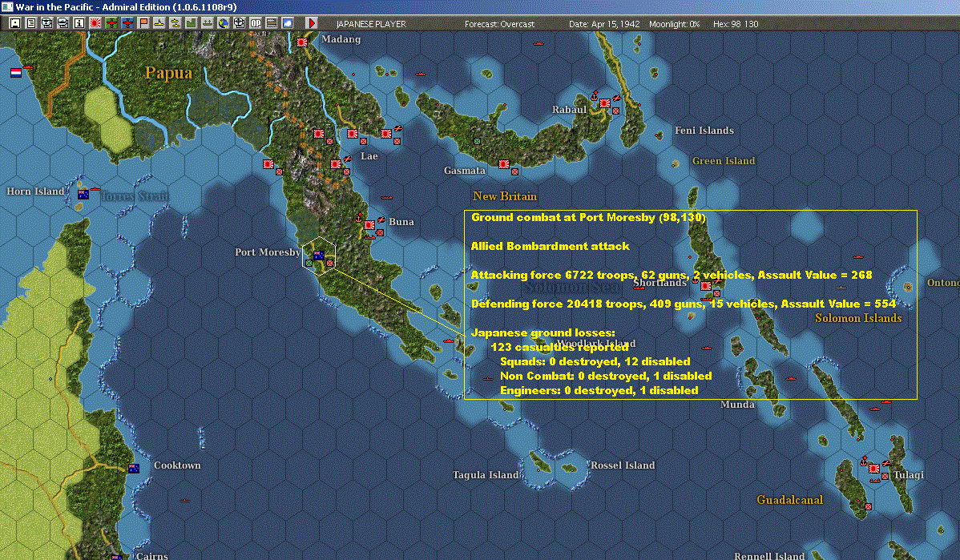This screenshot has height=560, width=960.
Task: Click the 'Engineers: 0 destroyed' report line
Action: point(599,390)
